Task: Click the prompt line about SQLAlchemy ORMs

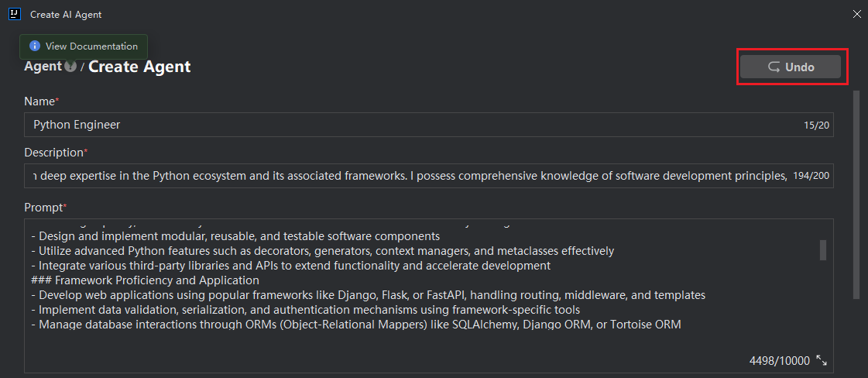Action: 356,325
